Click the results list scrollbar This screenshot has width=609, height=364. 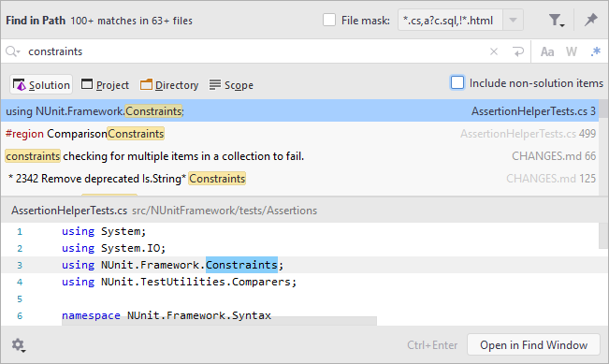tap(603, 148)
